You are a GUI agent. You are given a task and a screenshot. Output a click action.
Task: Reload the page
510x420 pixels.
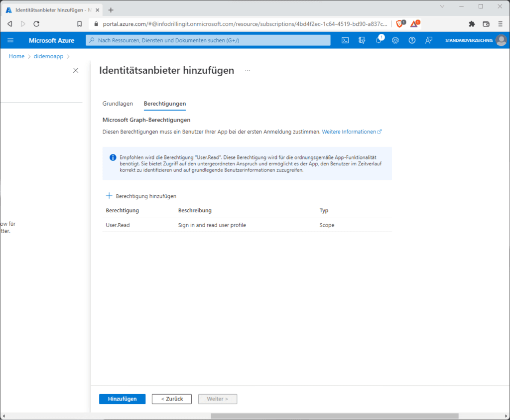(x=36, y=24)
